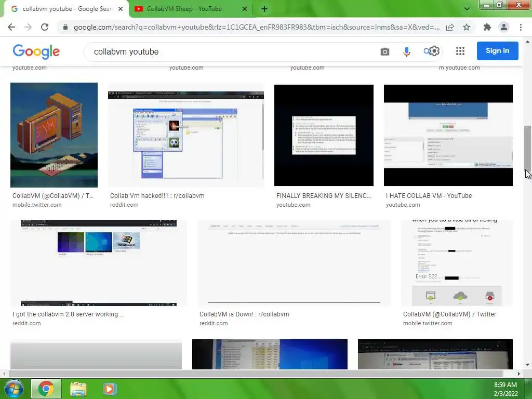The height and width of the screenshot is (399, 532).
Task: Open the Extensions puzzle icon
Action: (487, 27)
